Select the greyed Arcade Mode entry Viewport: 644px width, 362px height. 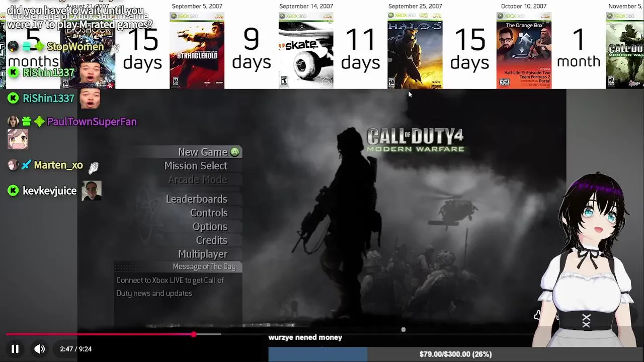[x=197, y=179]
